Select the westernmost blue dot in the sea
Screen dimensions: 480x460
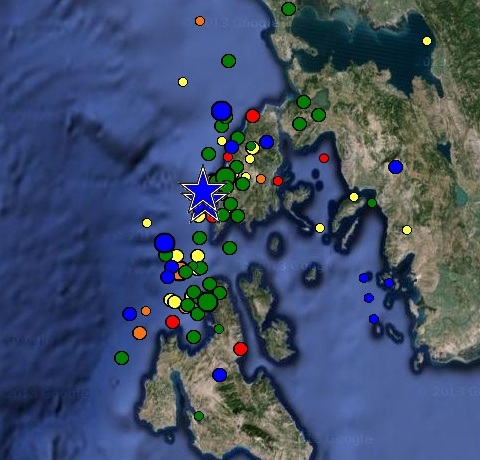pos(129,314)
